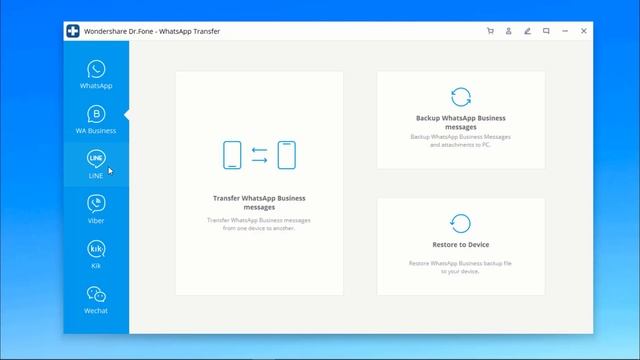
Task: Open the Wechat sidebar section
Action: click(x=96, y=300)
